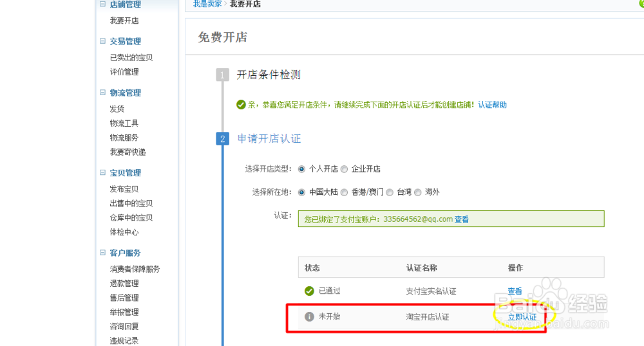Select 个人开店 radio option

(301, 169)
